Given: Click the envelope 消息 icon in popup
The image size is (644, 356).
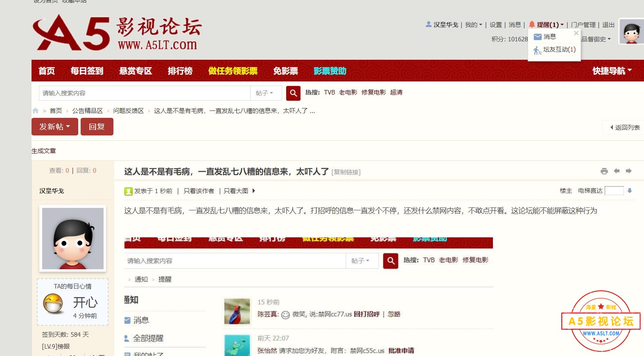Looking at the screenshot, I should (x=538, y=37).
